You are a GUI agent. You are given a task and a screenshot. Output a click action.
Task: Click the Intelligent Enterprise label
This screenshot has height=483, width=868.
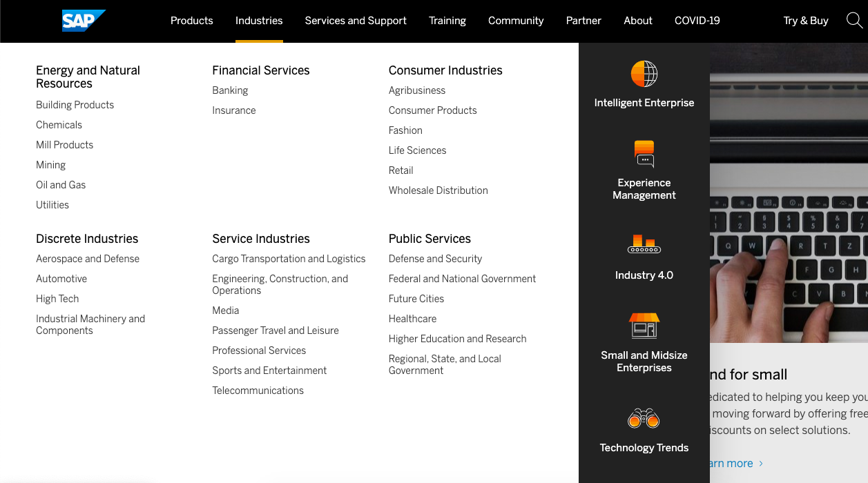tap(644, 103)
